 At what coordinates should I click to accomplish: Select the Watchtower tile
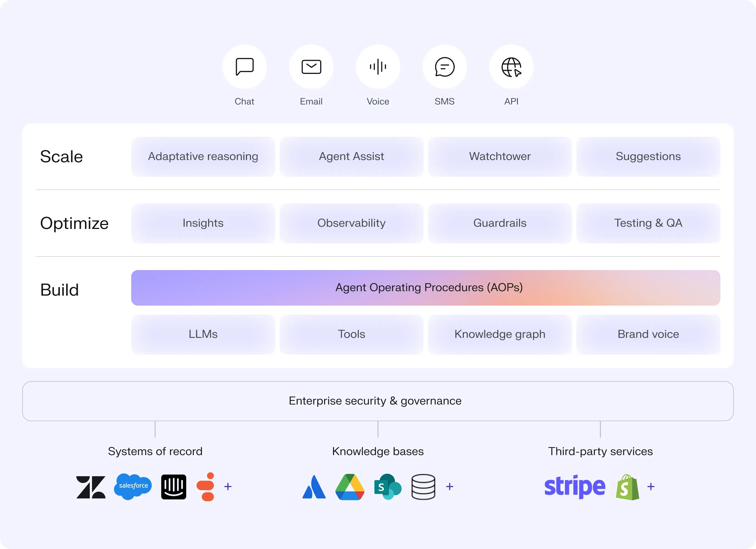point(500,157)
